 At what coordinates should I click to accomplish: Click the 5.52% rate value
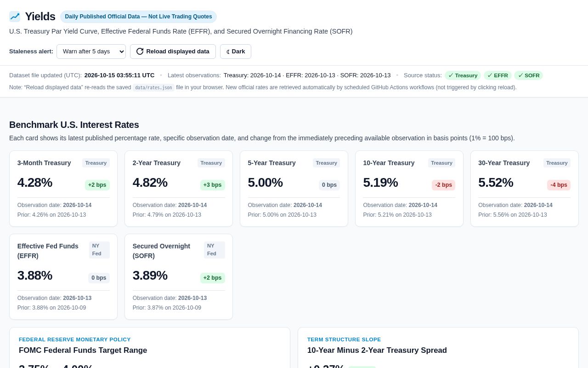pyautogui.click(x=496, y=183)
